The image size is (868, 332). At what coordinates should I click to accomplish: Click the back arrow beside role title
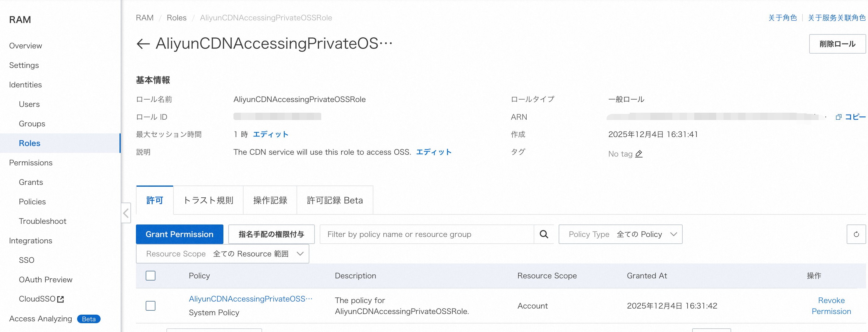(x=143, y=44)
